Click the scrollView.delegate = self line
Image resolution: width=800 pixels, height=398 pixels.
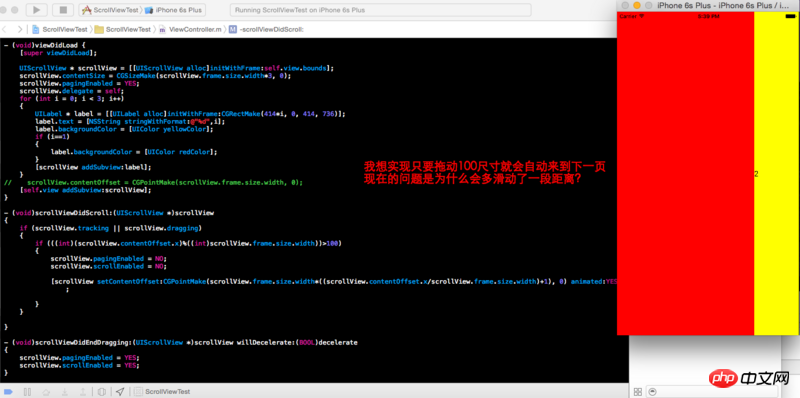pyautogui.click(x=71, y=91)
